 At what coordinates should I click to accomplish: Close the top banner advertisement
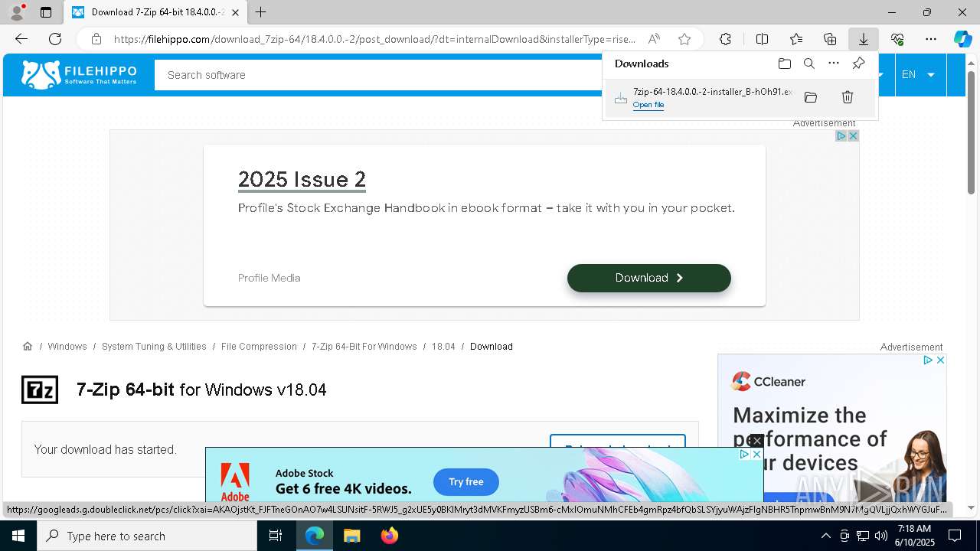point(853,135)
